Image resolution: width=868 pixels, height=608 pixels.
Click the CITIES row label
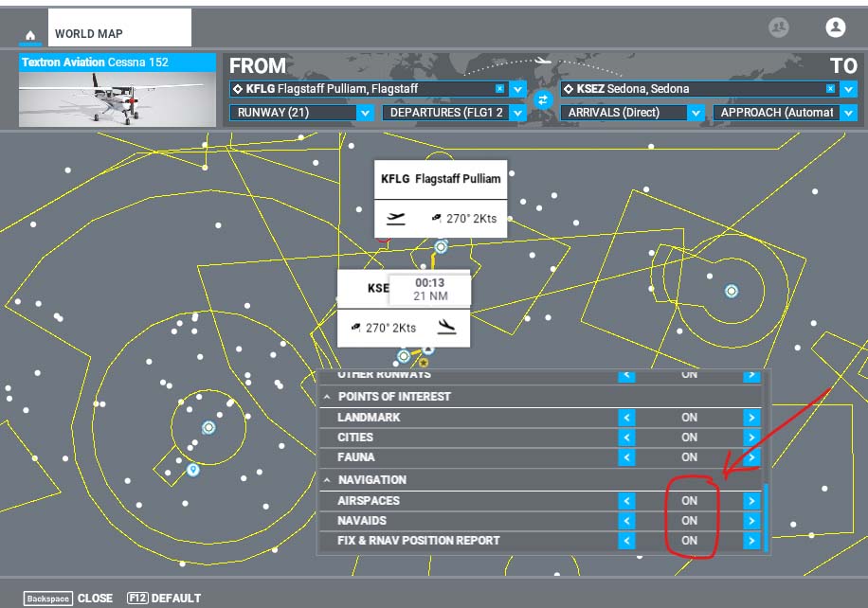pyautogui.click(x=354, y=438)
